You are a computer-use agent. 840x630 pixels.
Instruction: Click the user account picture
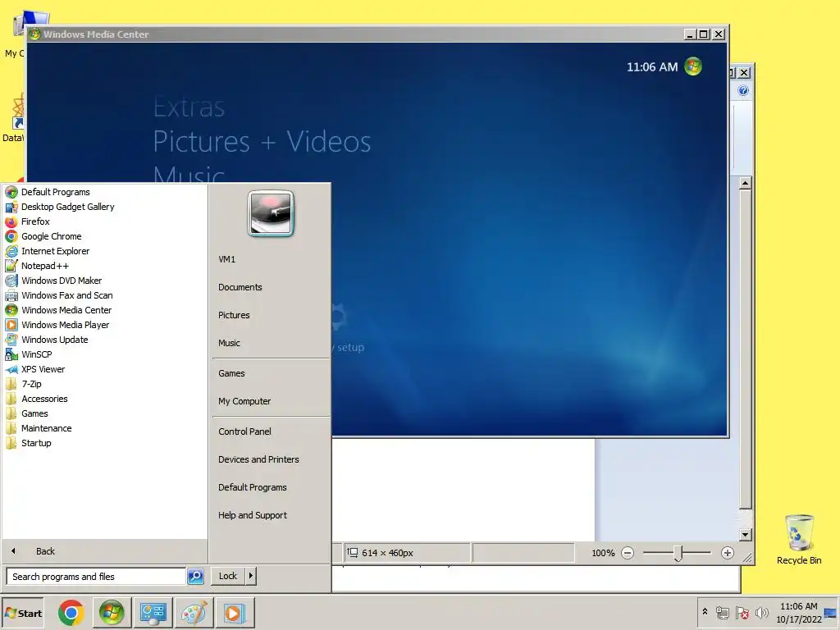click(x=271, y=213)
